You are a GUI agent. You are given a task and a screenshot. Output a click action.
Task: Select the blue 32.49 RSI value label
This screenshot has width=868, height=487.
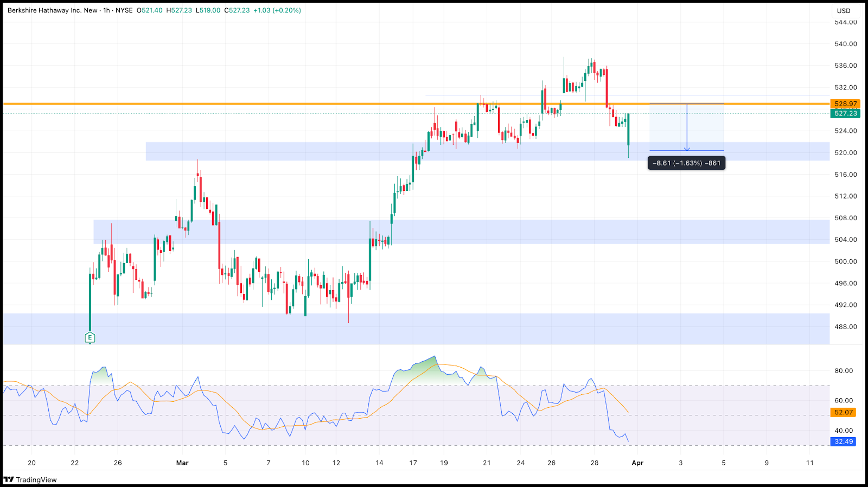[x=844, y=441]
